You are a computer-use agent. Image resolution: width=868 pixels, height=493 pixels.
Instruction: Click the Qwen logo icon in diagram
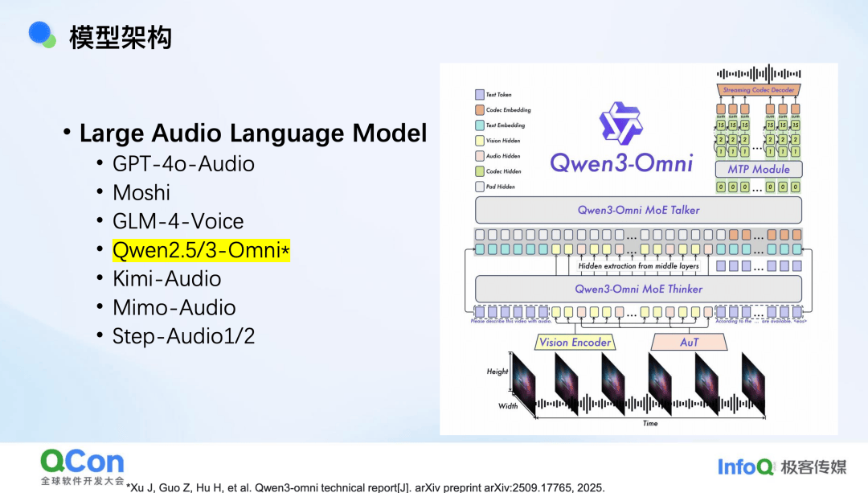click(x=620, y=123)
